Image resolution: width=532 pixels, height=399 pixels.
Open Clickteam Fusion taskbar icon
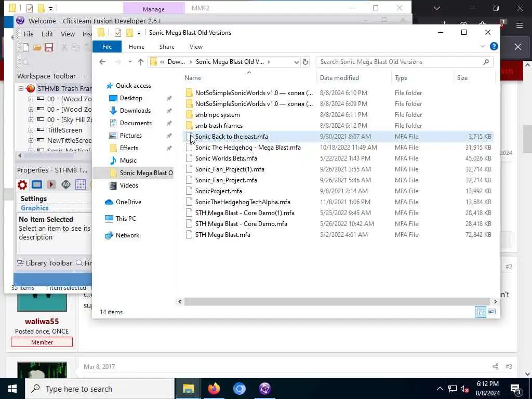coord(264,389)
